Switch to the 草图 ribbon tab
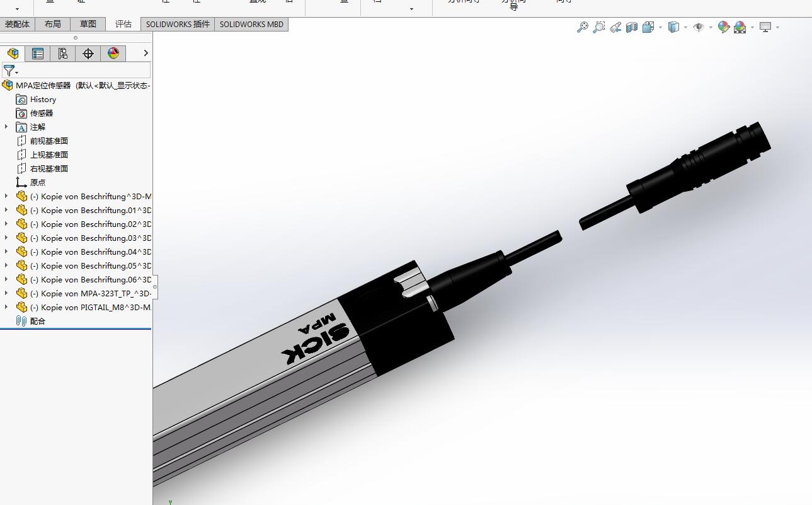812x505 pixels. point(88,24)
